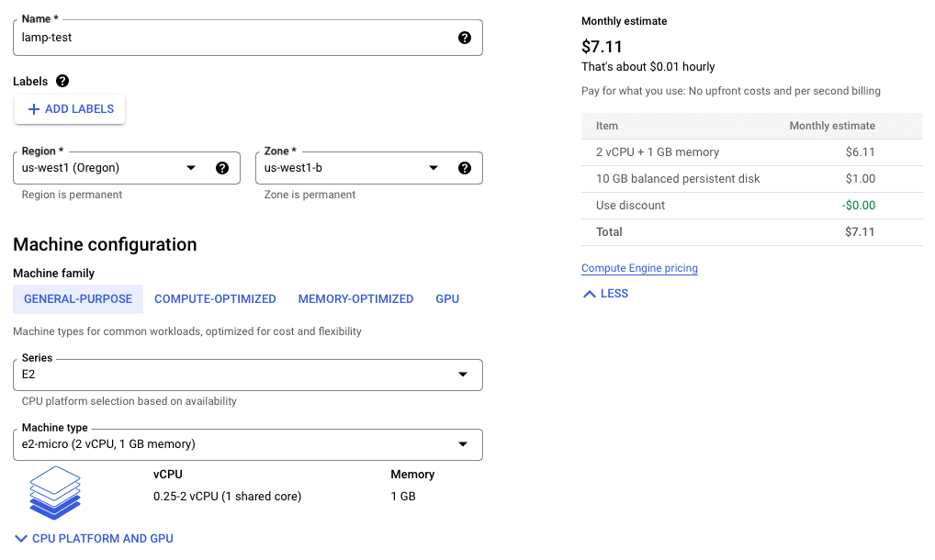This screenshot has height=560, width=935.
Task: Click 'That's about $0.01 hourly' text
Action: coord(648,67)
